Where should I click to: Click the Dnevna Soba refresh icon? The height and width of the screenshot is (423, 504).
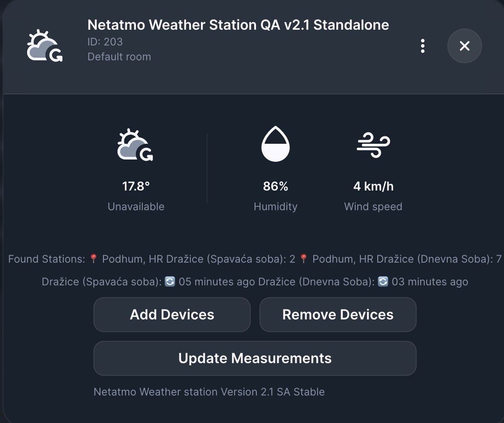point(383,282)
